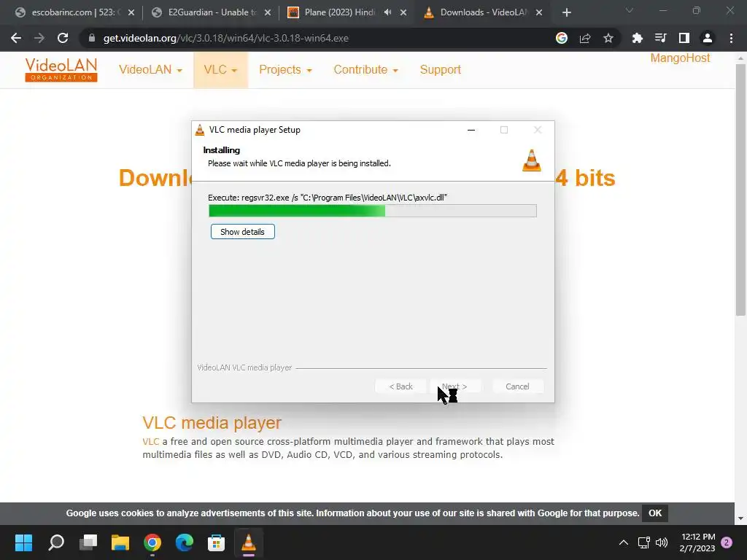This screenshot has height=560, width=747.
Task: Click the Next button in VLC Setup
Action: 454,386
